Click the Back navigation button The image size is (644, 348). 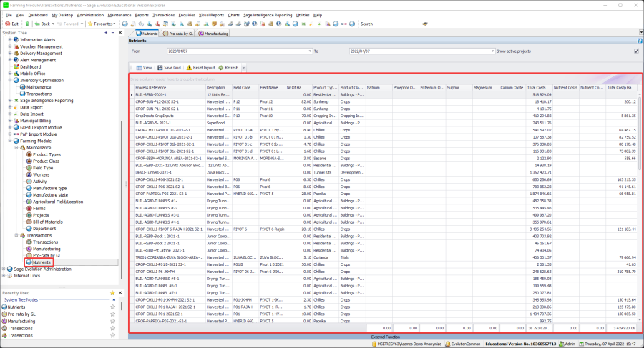pos(41,24)
